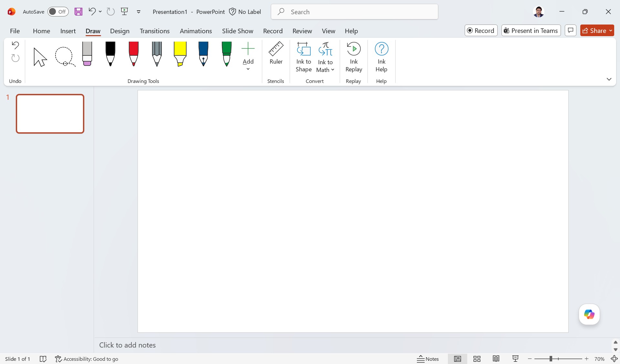The height and width of the screenshot is (364, 620).
Task: Toggle the Notes pane button
Action: point(428,359)
